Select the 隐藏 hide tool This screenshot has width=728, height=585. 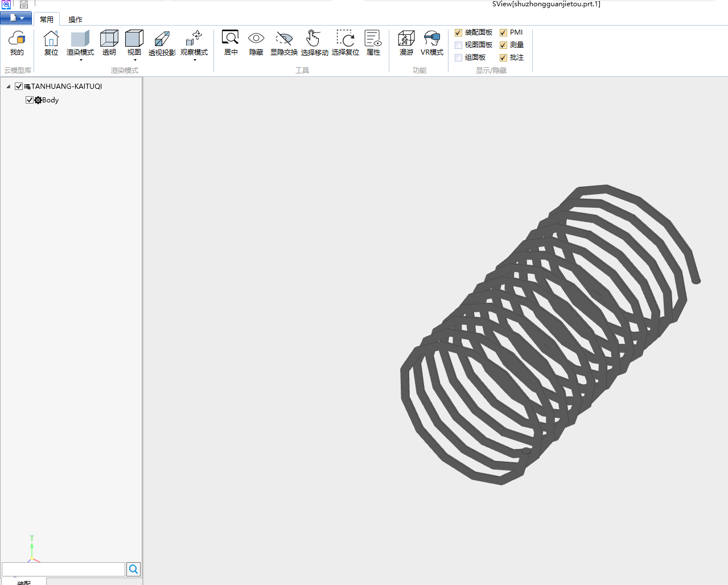pyautogui.click(x=256, y=43)
